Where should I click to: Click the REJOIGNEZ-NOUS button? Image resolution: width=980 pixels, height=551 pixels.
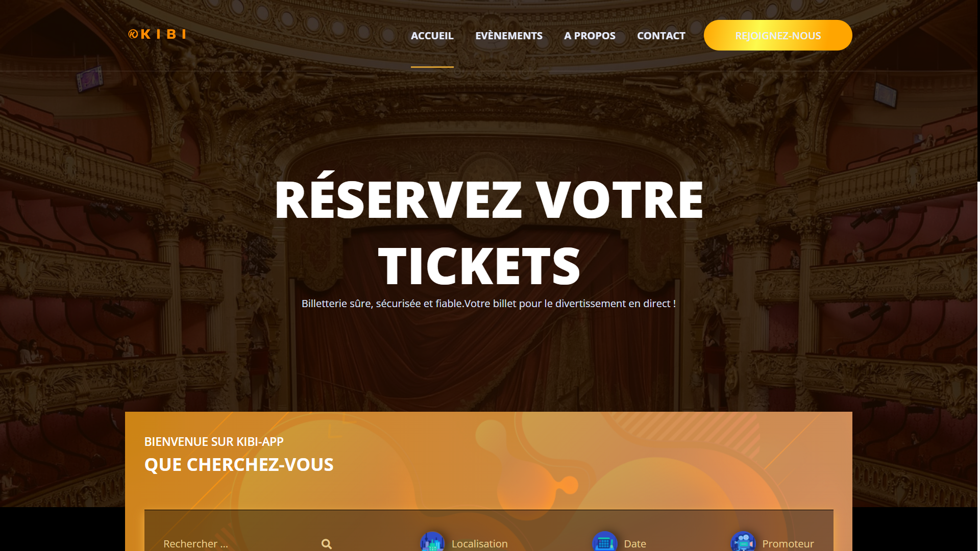pyautogui.click(x=778, y=35)
